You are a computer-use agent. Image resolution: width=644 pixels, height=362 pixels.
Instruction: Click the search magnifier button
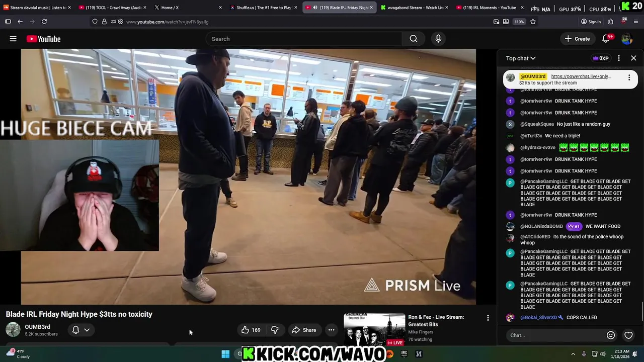point(414,39)
